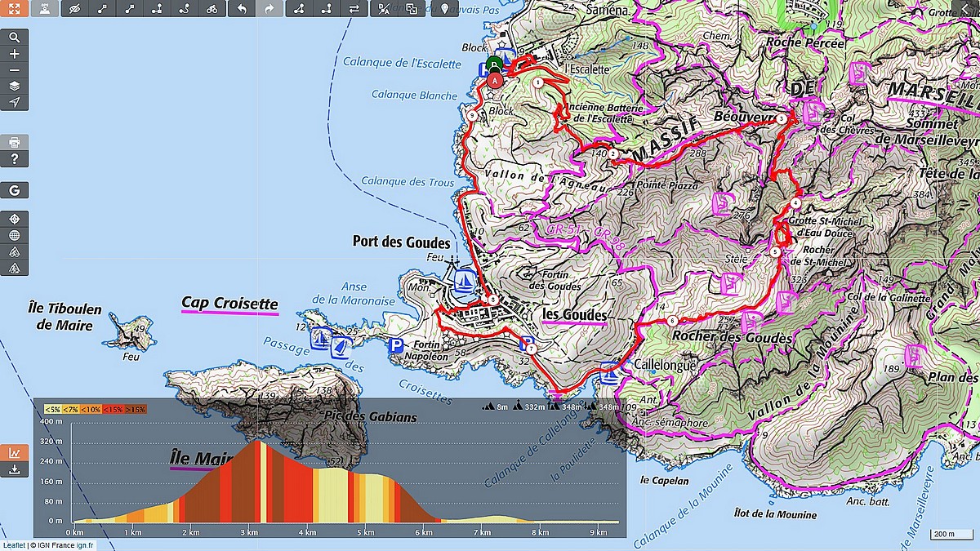This screenshot has height=551, width=980.
Task: Click the overlapping squares copy icon
Action: [x=412, y=9]
